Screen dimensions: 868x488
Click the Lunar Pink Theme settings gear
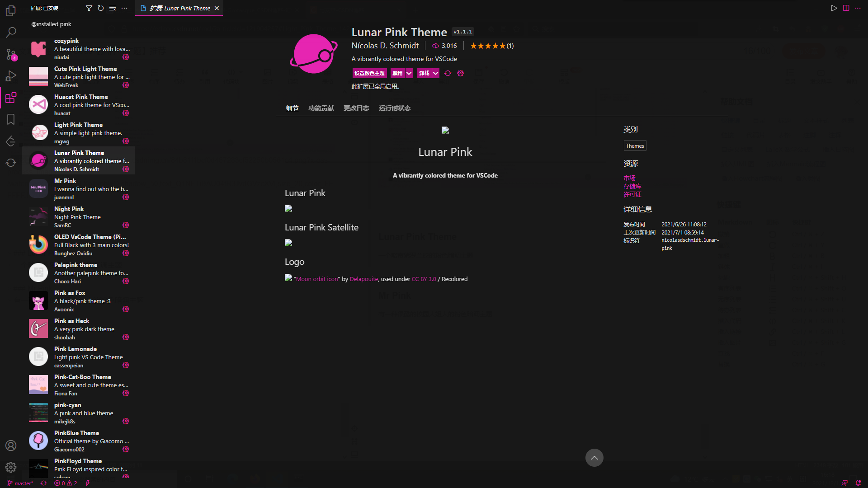[460, 73]
